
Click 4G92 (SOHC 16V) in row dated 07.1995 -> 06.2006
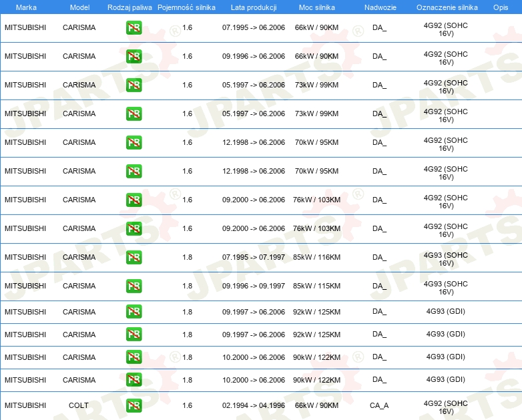tap(446, 29)
